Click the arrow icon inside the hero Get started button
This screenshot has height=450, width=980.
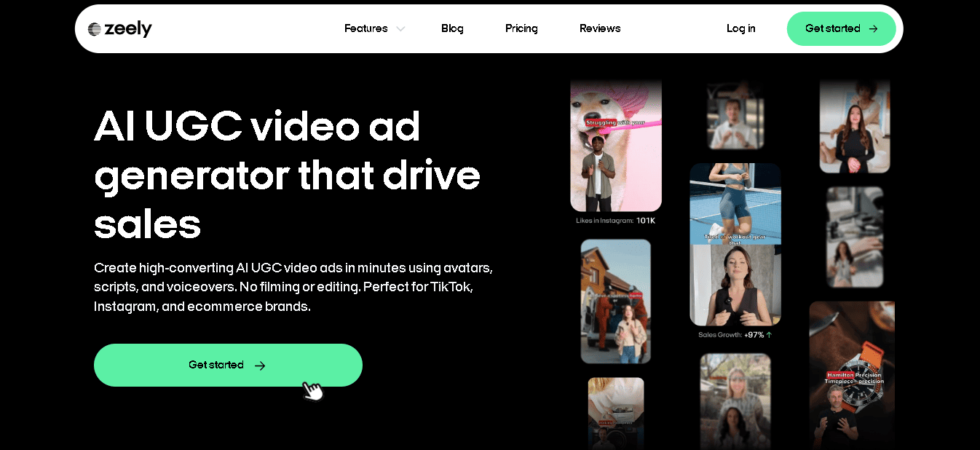pos(260,365)
